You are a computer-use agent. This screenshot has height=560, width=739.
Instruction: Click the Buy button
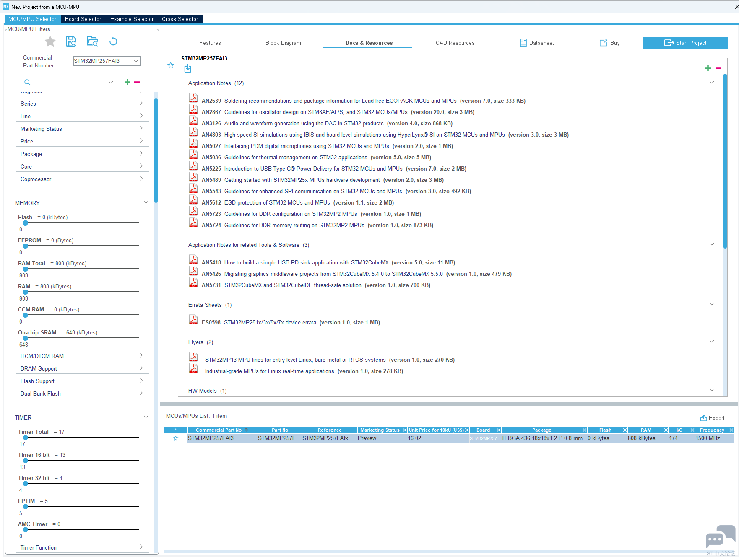[610, 43]
